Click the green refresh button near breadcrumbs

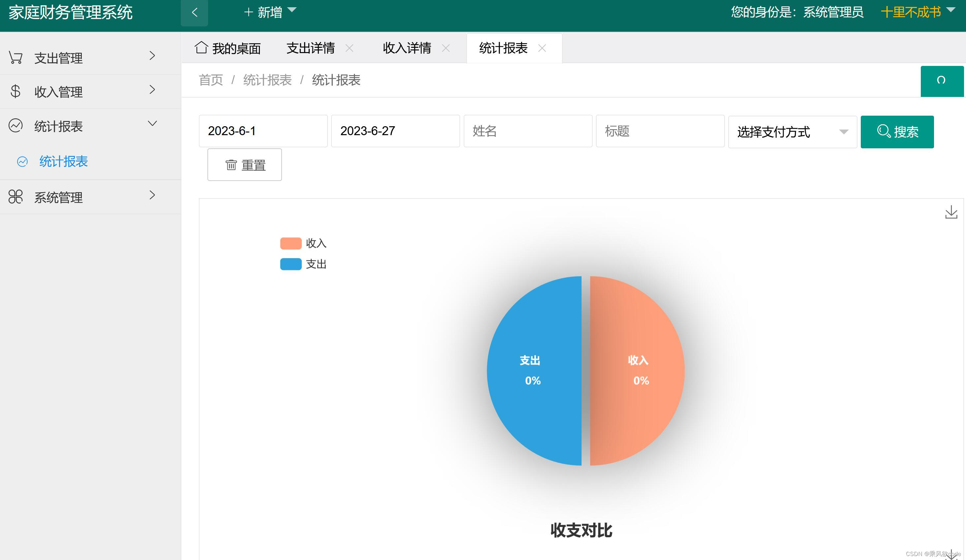[942, 81]
